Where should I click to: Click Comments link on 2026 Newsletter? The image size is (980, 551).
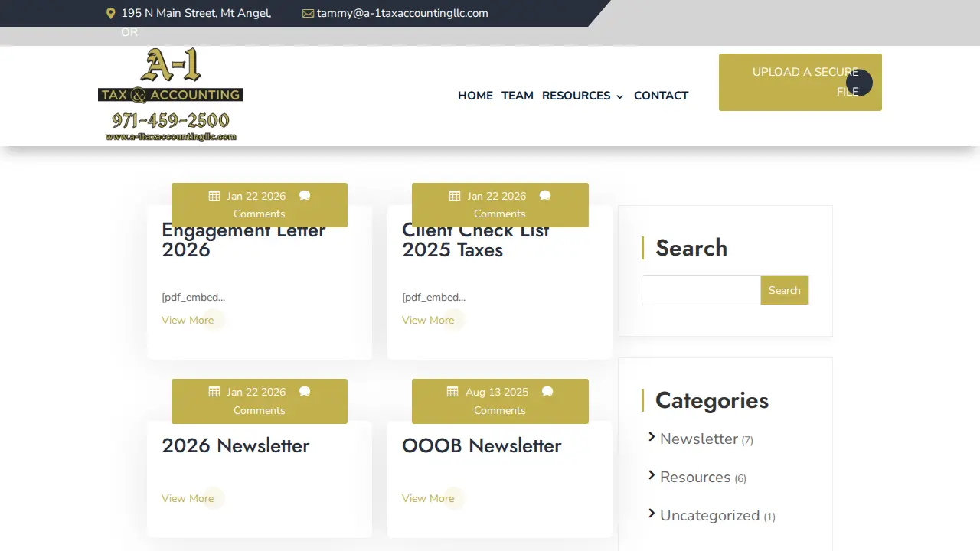point(260,410)
